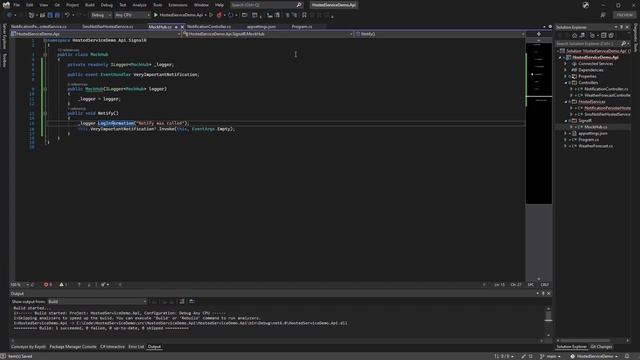The width and height of the screenshot is (640, 360).
Task: Toggle word wrap icon in Output toolbar
Action: (x=191, y=301)
